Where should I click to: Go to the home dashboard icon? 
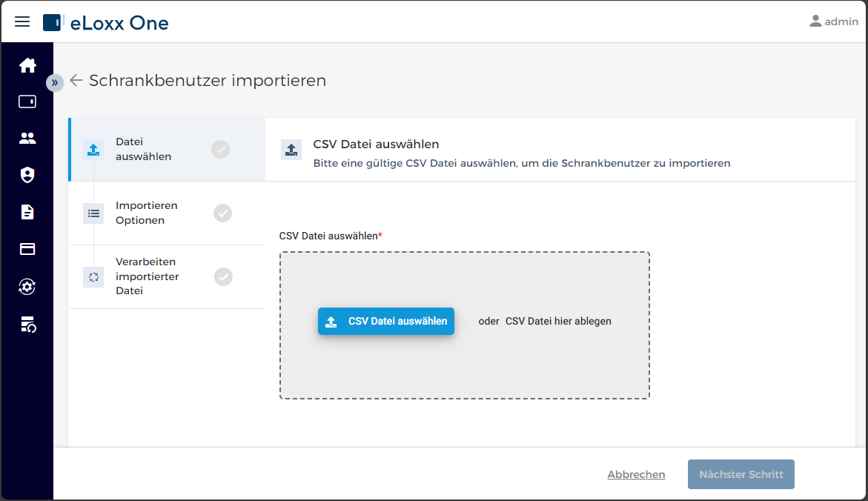pyautogui.click(x=27, y=65)
